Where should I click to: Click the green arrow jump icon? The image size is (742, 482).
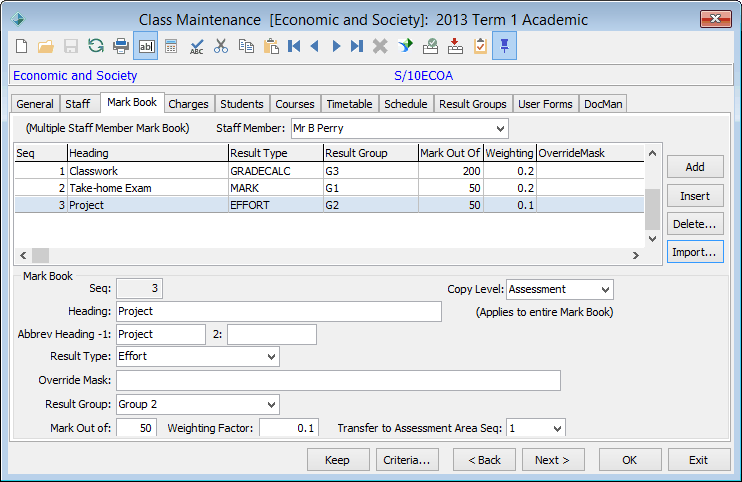(x=405, y=46)
